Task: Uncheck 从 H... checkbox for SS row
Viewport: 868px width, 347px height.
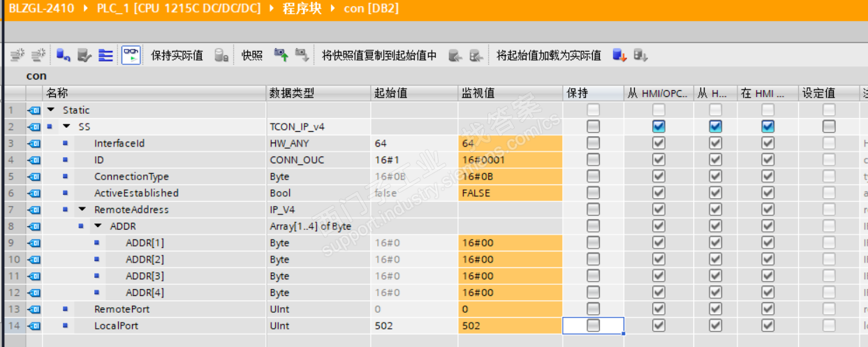Action: point(715,126)
